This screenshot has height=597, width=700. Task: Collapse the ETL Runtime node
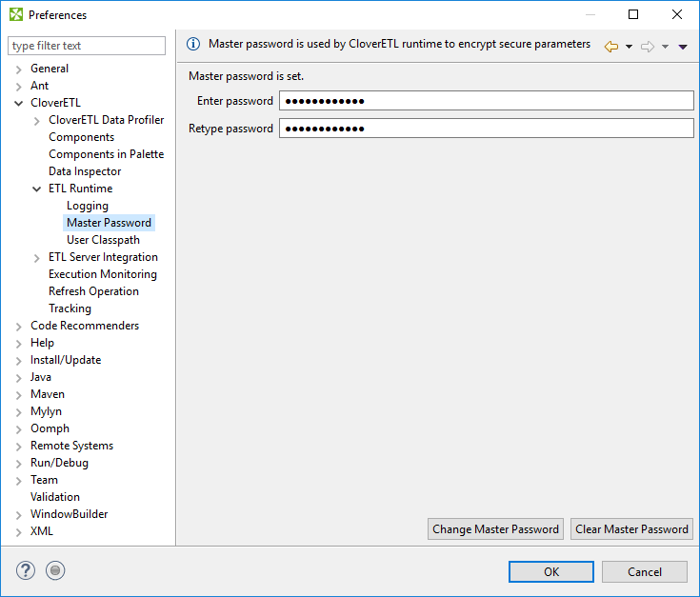click(x=37, y=189)
